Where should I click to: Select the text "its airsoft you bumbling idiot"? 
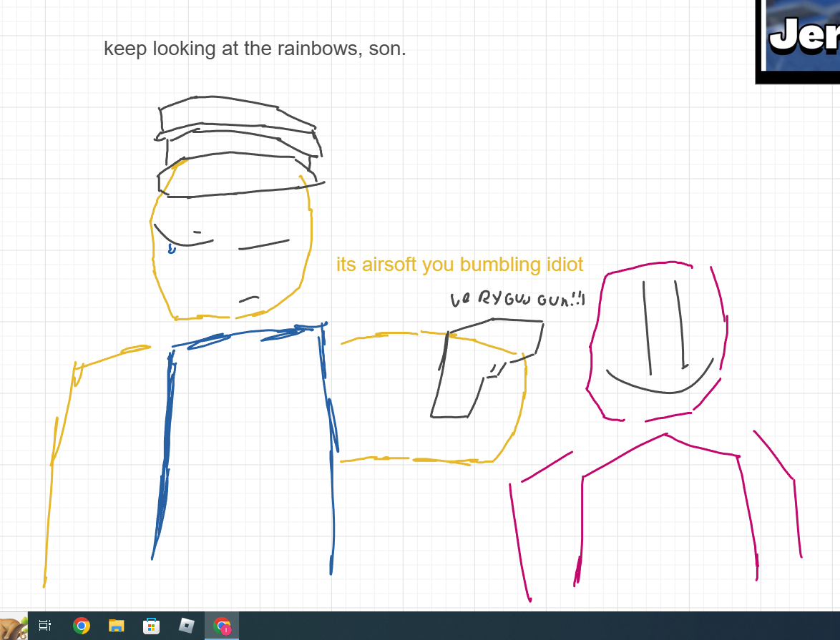pos(459,265)
